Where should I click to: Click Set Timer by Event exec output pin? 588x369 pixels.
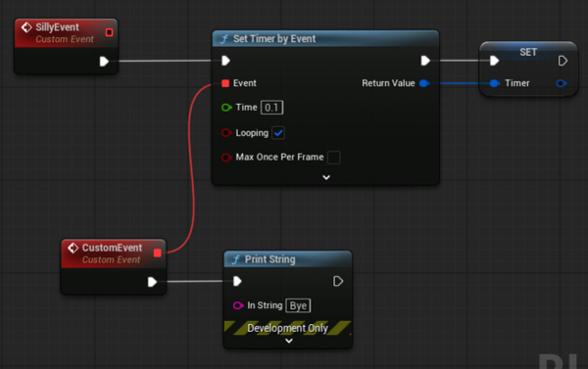(425, 61)
